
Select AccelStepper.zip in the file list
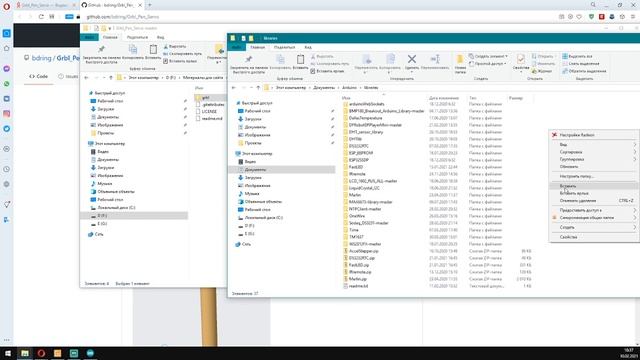point(361,251)
